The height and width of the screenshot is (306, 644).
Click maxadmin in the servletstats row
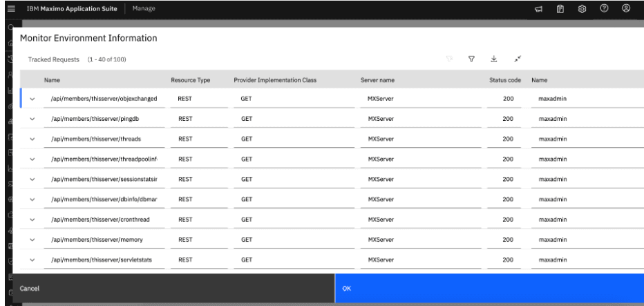point(553,260)
